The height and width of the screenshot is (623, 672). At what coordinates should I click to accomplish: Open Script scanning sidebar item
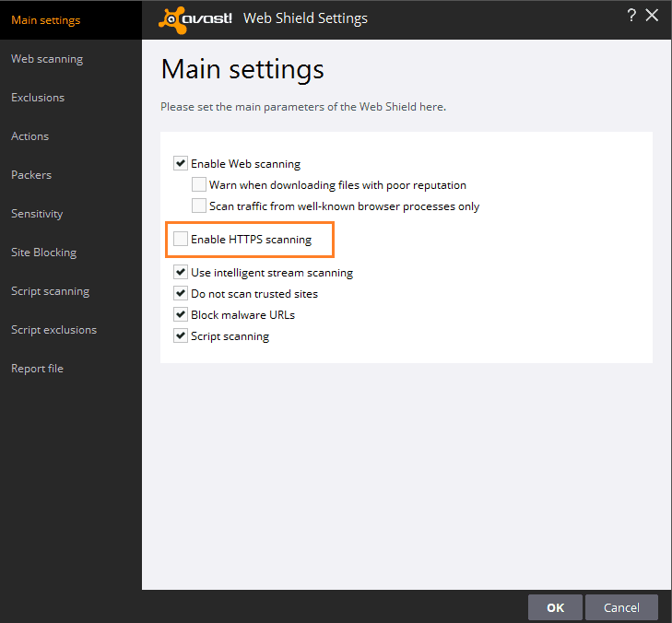coord(71,291)
